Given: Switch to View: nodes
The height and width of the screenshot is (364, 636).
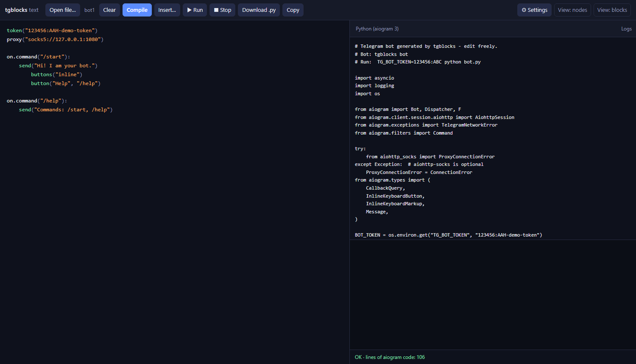Looking at the screenshot, I should (572, 10).
